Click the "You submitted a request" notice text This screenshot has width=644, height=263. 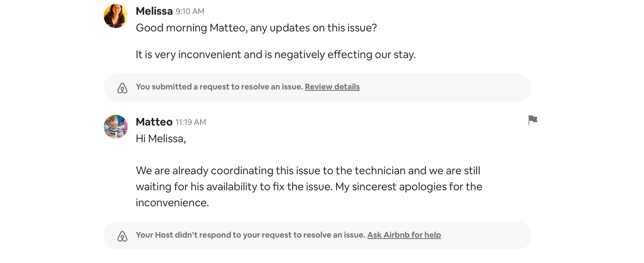pyautogui.click(x=219, y=87)
